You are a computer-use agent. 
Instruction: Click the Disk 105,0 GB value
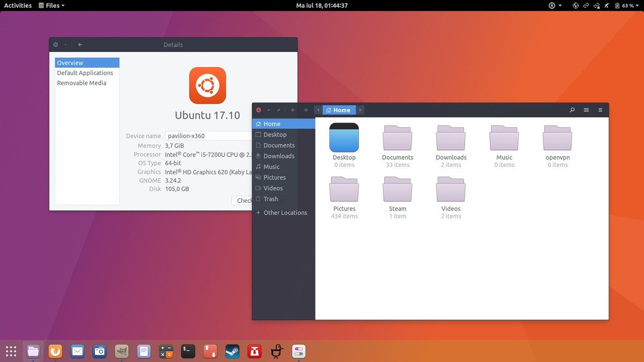click(x=177, y=189)
